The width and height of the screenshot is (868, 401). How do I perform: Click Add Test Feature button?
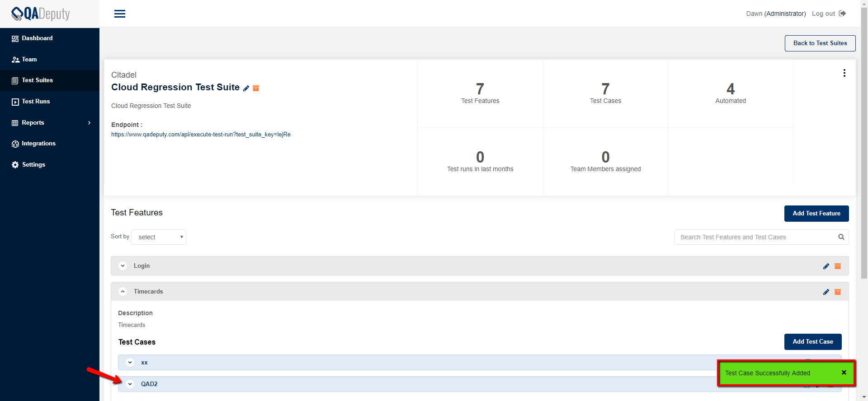[816, 214]
